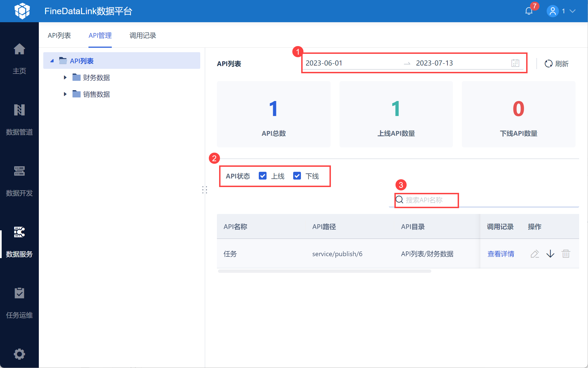
Task: Click the service/publish/6 path cell
Action: tap(337, 254)
